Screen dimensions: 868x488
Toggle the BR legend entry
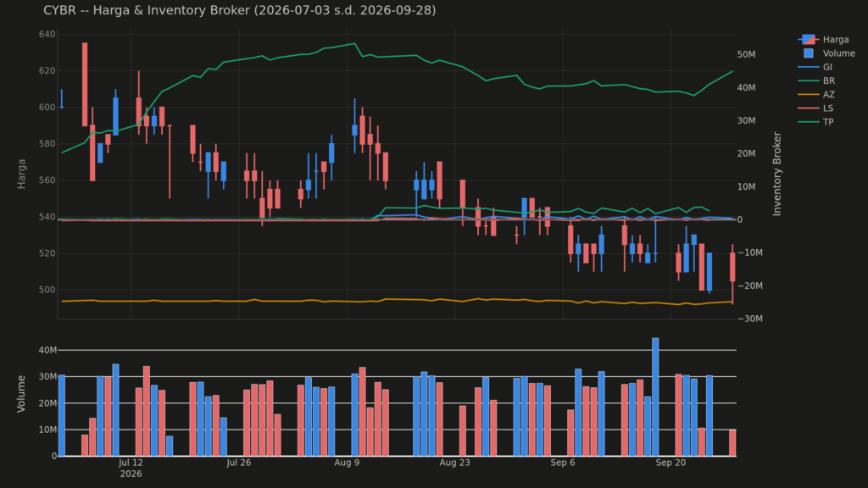click(x=816, y=80)
